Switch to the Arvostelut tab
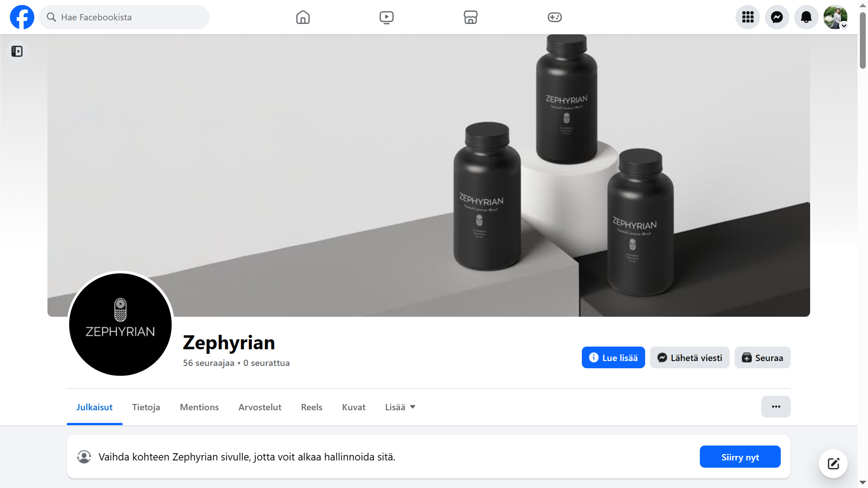The width and height of the screenshot is (868, 488). click(x=260, y=407)
